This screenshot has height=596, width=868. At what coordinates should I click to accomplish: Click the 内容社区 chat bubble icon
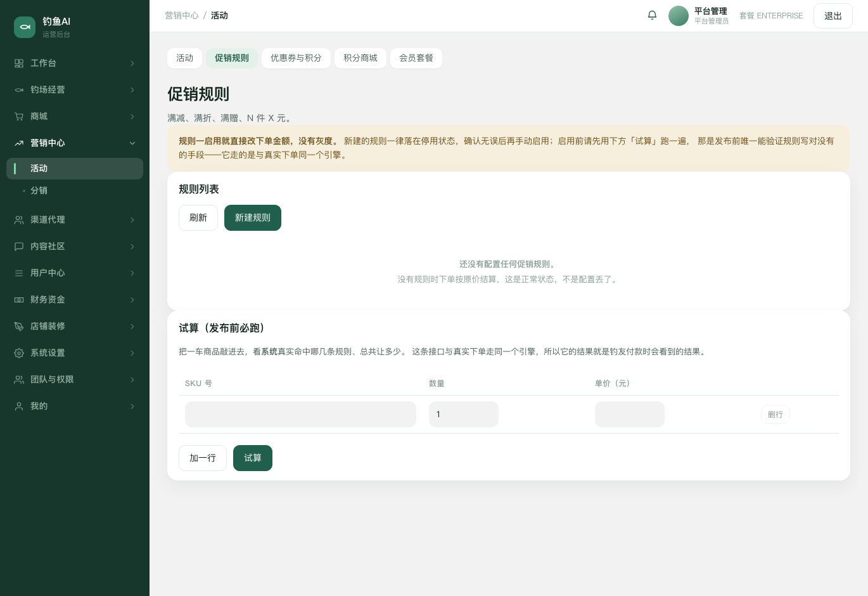pyautogui.click(x=19, y=247)
